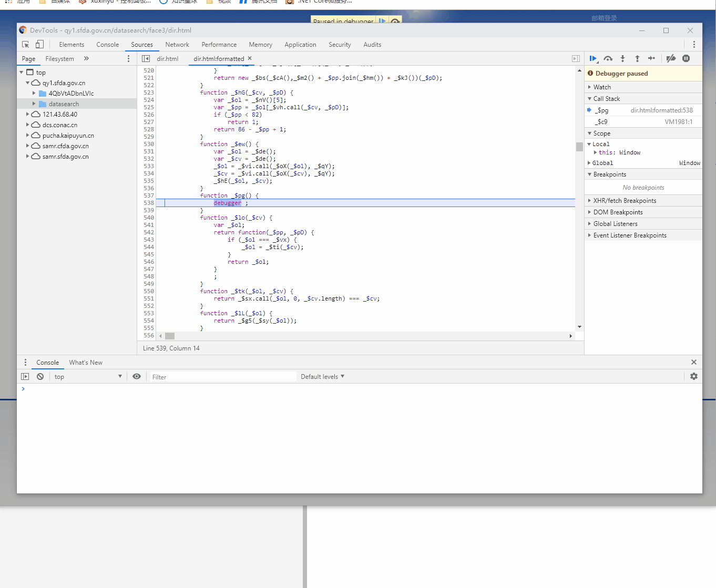
Task: Expand XHR/fetch Breakpoints section
Action: tap(643, 201)
